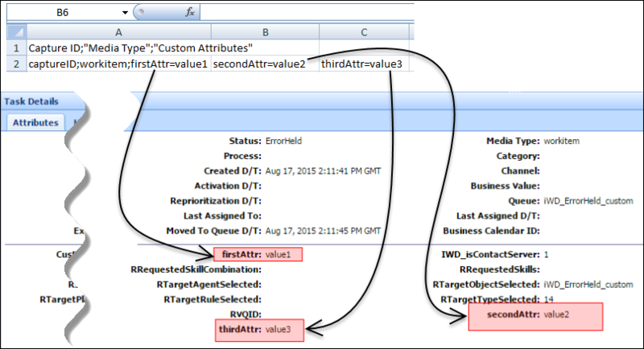The image size is (644, 349).
Task: Click Media Type value workitem
Action: pyautogui.click(x=561, y=141)
